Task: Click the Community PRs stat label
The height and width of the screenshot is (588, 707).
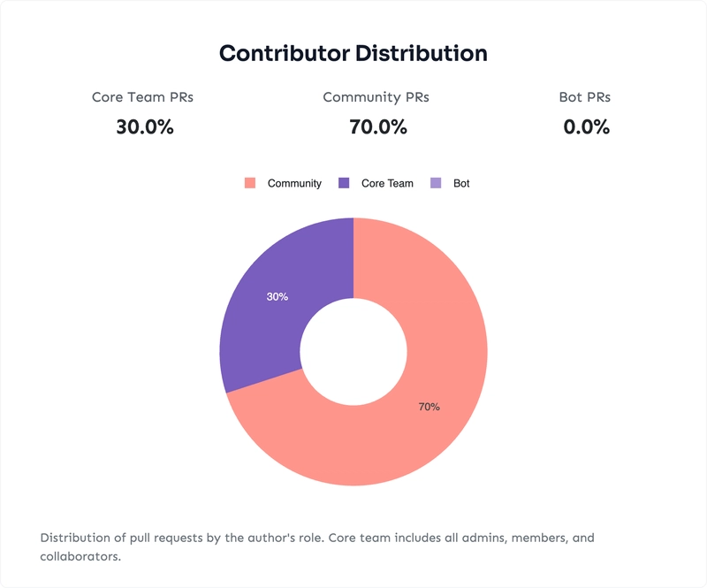Action: click(376, 97)
